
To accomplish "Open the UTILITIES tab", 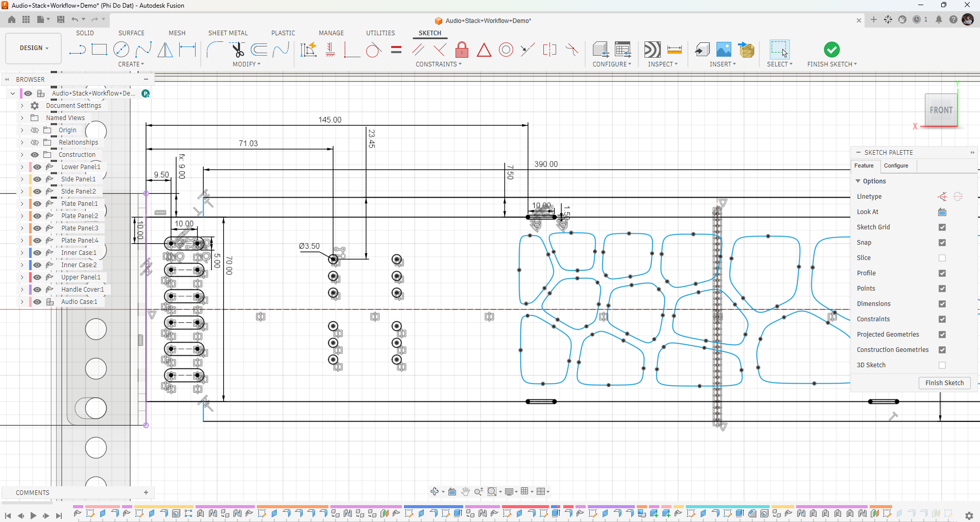I will click(x=380, y=33).
